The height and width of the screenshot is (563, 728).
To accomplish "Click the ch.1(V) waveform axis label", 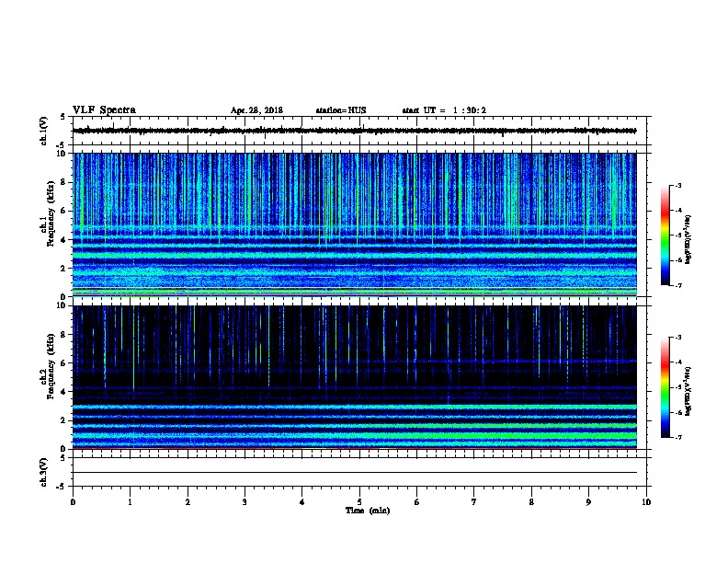I will click(43, 131).
